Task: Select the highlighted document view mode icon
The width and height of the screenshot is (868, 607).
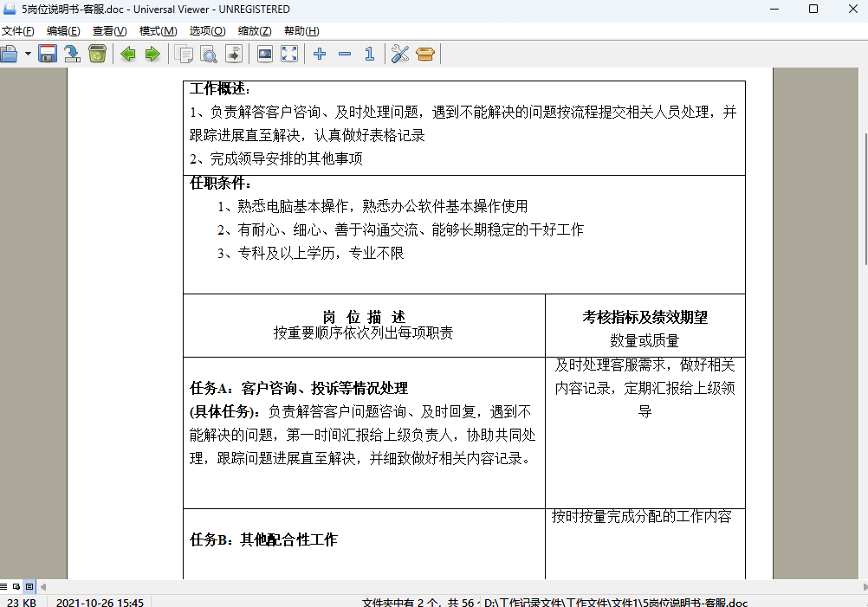Action: tap(29, 586)
